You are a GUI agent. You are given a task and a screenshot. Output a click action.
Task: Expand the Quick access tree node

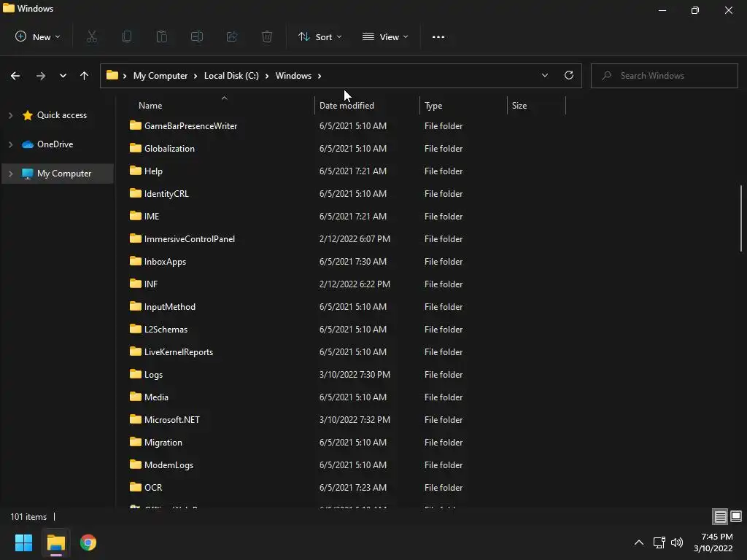[x=10, y=115]
